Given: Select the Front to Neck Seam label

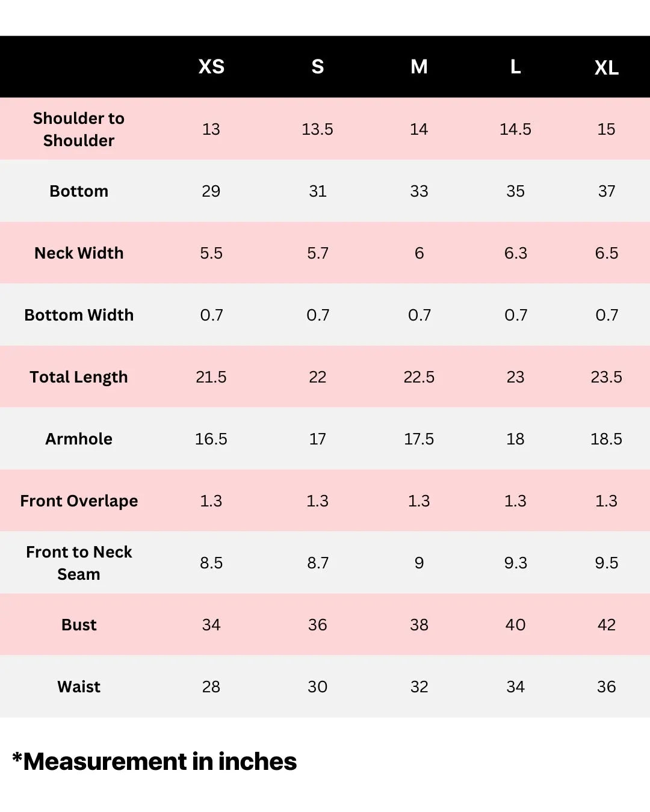Looking at the screenshot, I should (79, 563).
